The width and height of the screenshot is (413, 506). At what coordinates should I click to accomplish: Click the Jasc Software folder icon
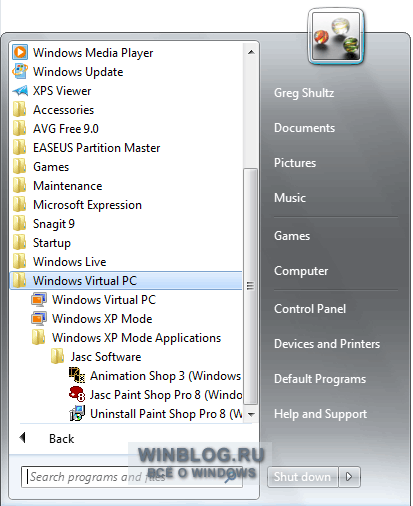pos(58,356)
